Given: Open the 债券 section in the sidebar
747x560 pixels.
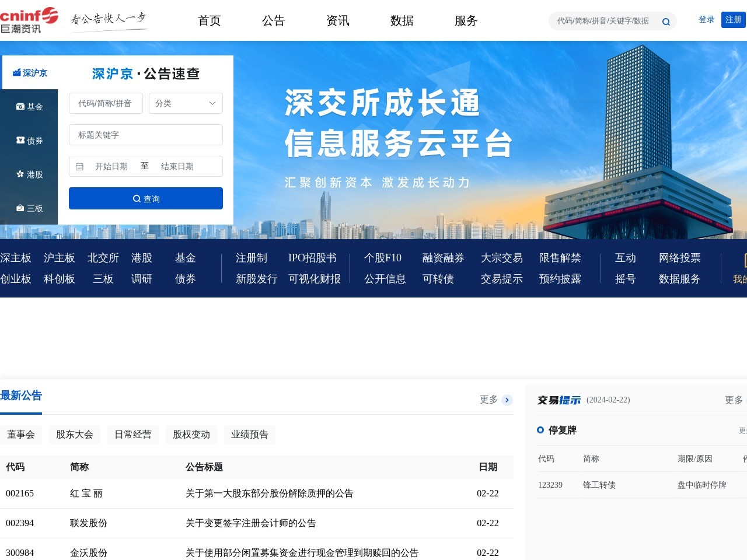Looking at the screenshot, I should (29, 140).
